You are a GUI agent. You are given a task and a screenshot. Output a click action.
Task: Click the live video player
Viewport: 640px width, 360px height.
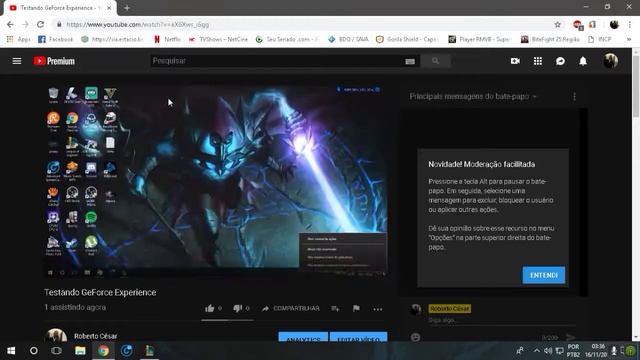pos(216,181)
